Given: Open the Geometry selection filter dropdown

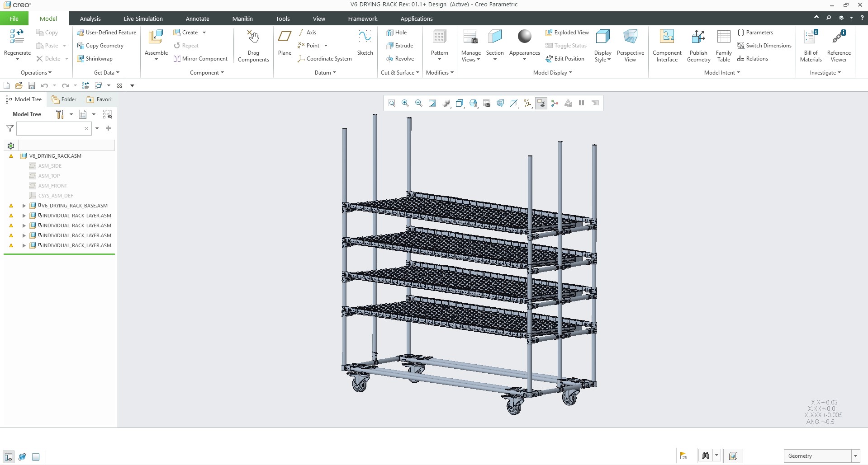Looking at the screenshot, I should pos(855,456).
